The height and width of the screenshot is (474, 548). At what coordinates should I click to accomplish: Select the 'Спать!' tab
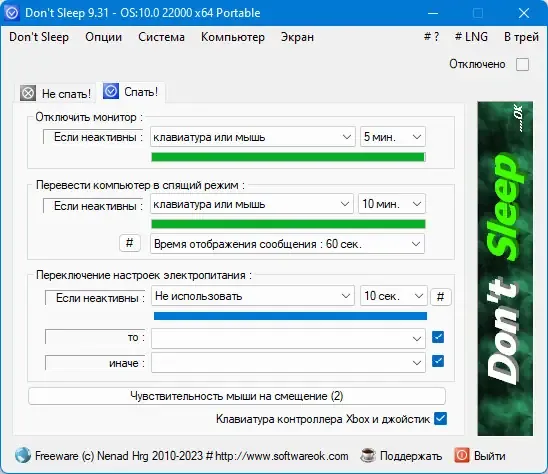(130, 92)
